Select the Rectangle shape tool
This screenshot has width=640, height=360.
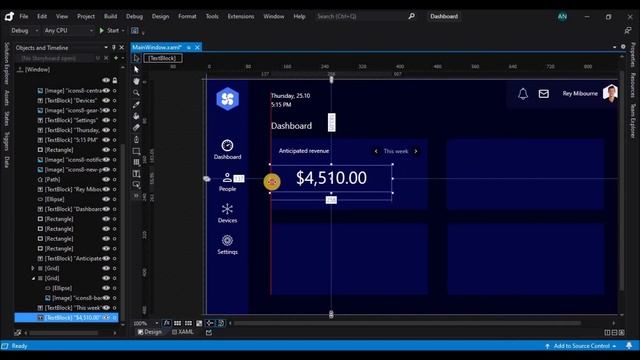136,151
